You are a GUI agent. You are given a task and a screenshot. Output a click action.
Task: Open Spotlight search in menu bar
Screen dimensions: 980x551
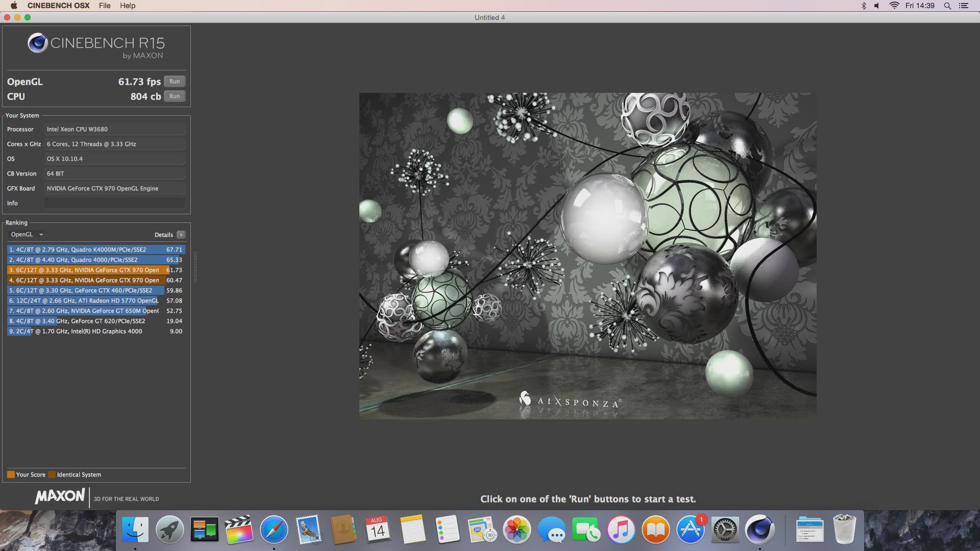coord(947,6)
